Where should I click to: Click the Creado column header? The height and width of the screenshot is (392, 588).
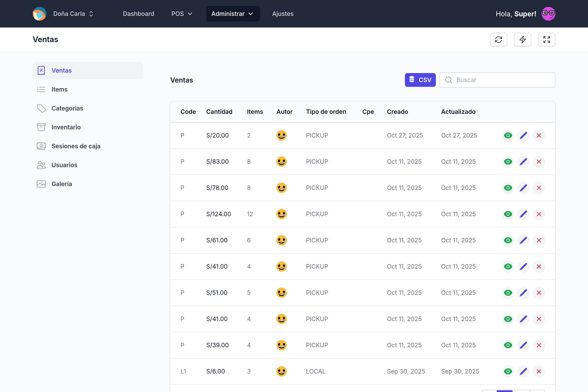(398, 112)
